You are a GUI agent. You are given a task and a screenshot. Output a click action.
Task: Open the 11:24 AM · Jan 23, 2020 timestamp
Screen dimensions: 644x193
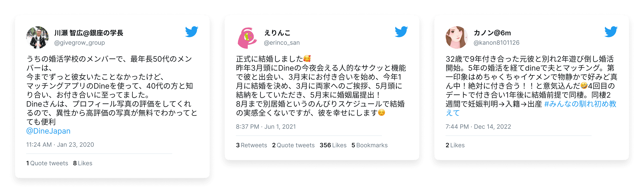60,145
